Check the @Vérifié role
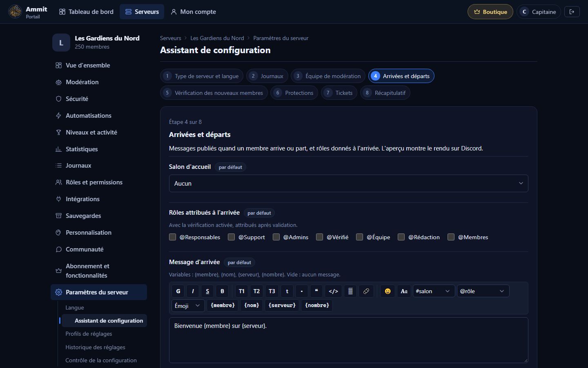The image size is (588, 368). click(x=319, y=237)
